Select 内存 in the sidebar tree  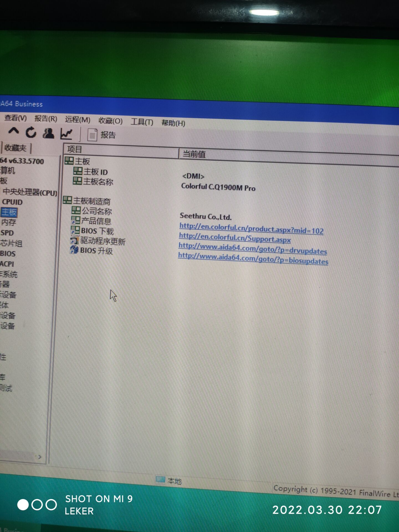coord(9,222)
